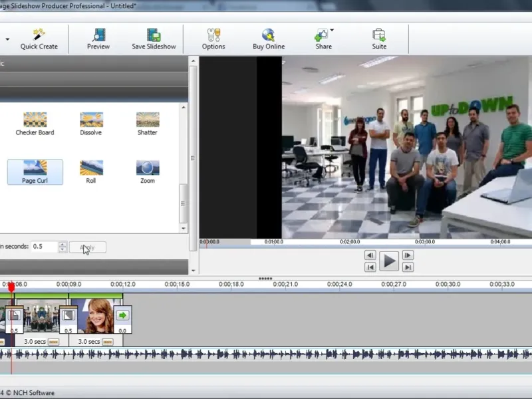This screenshot has height=399, width=532.
Task: Open the Options tools icon
Action: point(213,35)
